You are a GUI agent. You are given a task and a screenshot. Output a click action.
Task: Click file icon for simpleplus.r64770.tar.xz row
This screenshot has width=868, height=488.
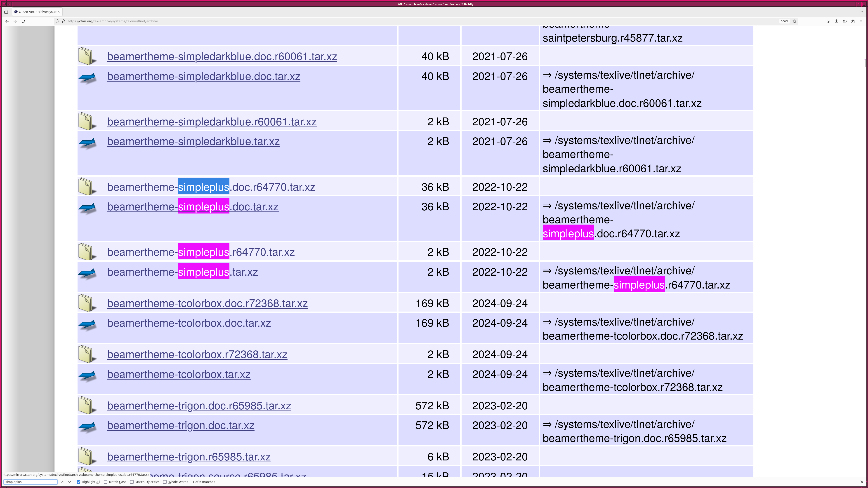87,252
